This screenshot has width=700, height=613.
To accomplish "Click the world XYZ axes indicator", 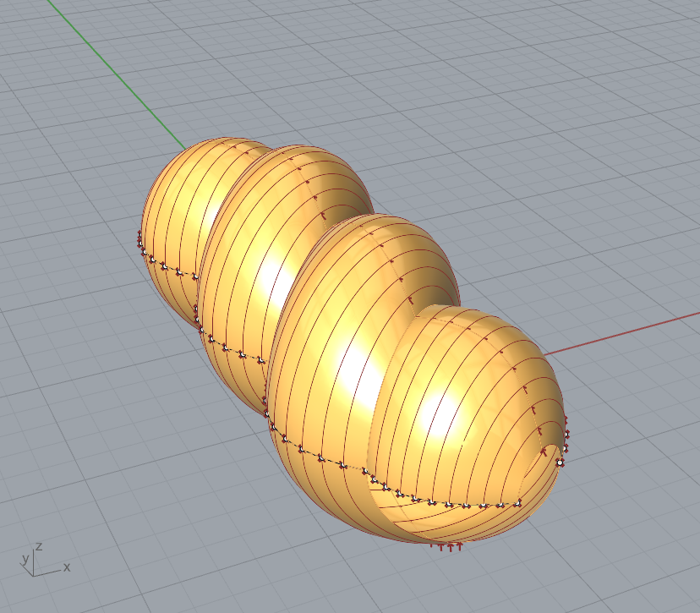I will 46,560.
